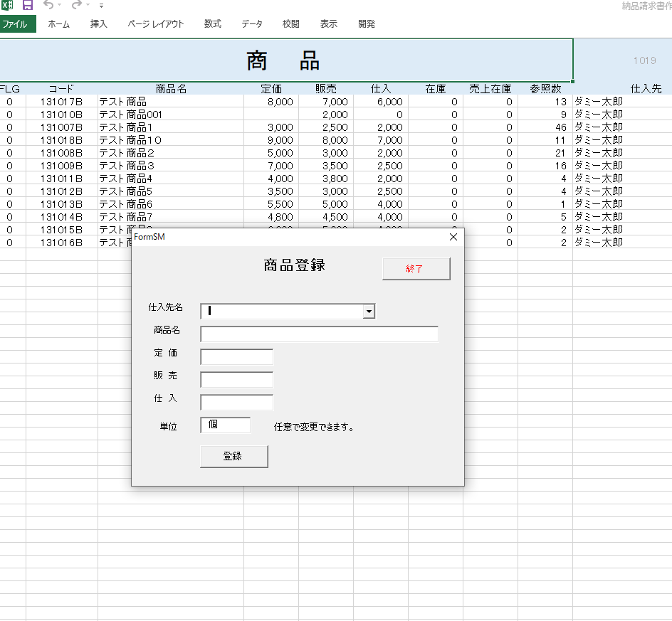Switch to the ページ レイアウト tab
Image resolution: width=672 pixels, height=621 pixels.
pyautogui.click(x=156, y=24)
